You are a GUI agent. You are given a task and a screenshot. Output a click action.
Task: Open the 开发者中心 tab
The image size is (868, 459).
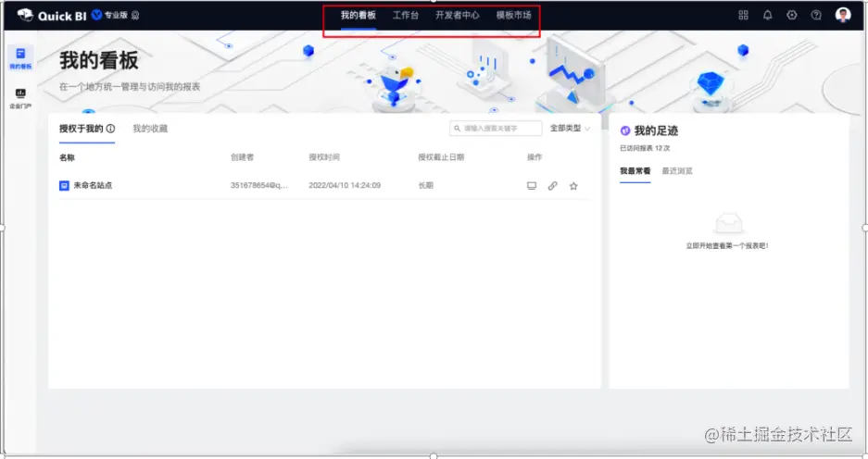click(x=458, y=16)
